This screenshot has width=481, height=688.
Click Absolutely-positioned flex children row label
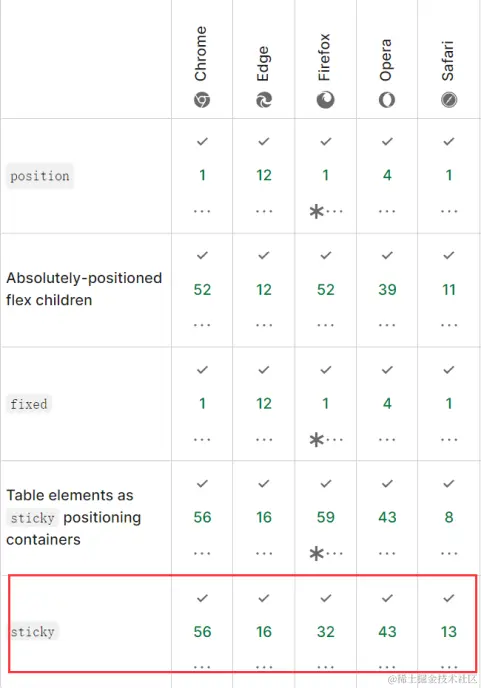pyautogui.click(x=84, y=289)
